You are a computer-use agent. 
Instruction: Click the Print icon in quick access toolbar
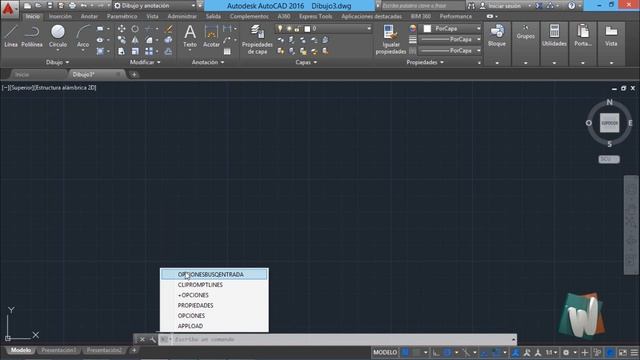(72, 6)
